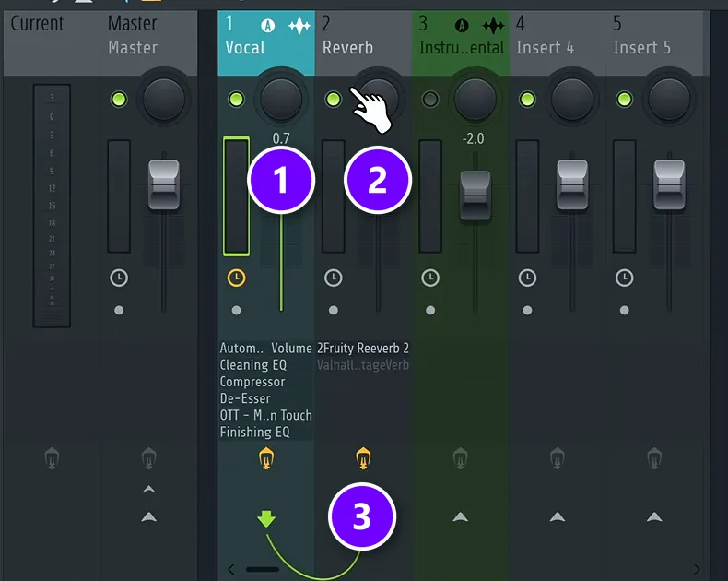Open the Finishing EQ effect slot

click(266, 432)
